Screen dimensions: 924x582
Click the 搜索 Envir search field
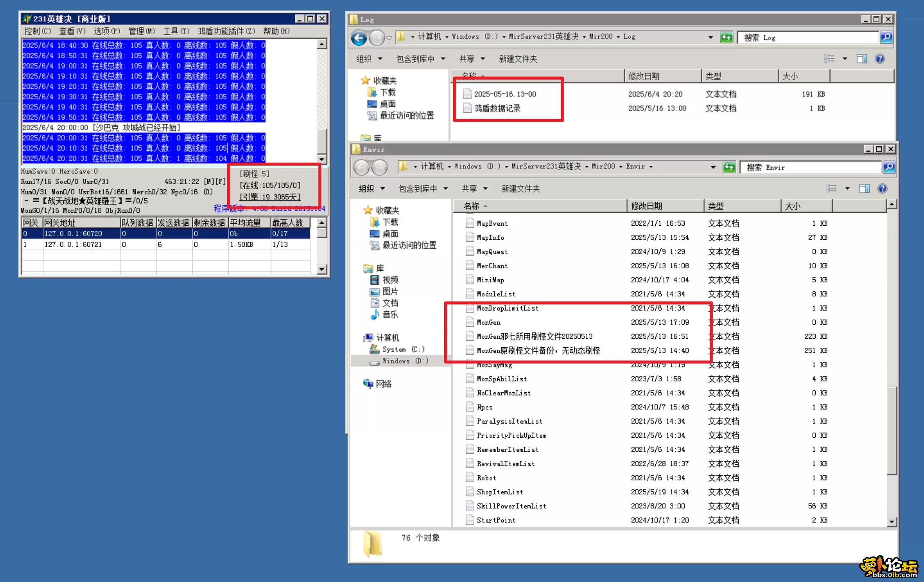pyautogui.click(x=811, y=167)
